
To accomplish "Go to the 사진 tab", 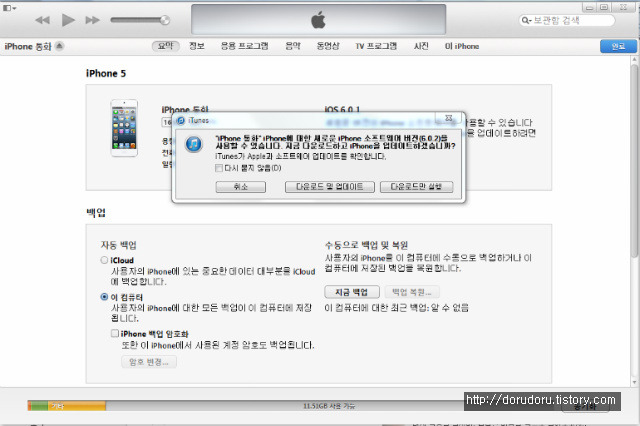I will click(421, 46).
